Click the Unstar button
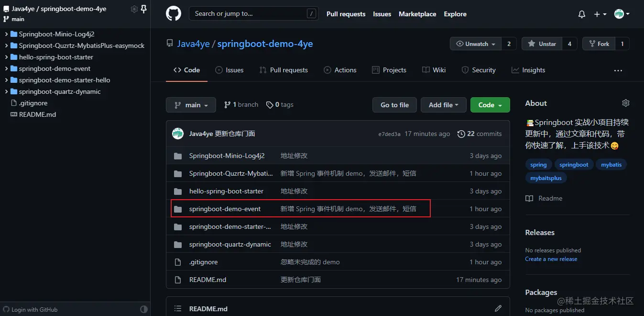The image size is (644, 316). click(542, 44)
